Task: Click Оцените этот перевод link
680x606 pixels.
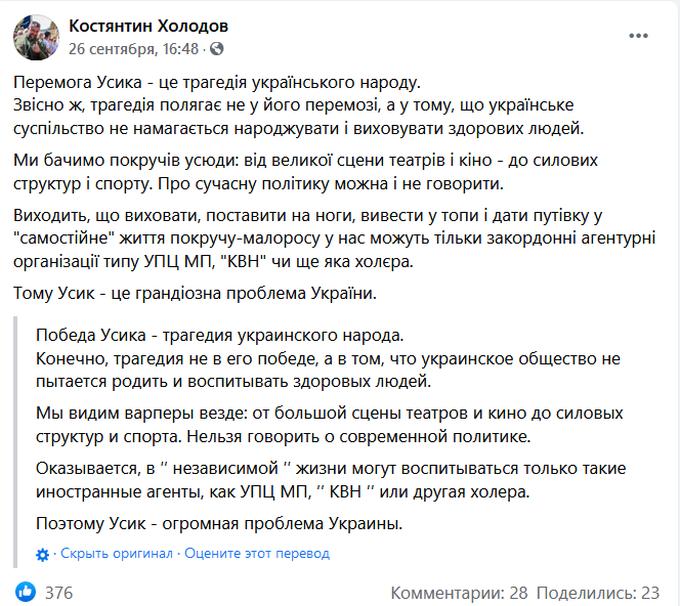Action: coord(257,554)
